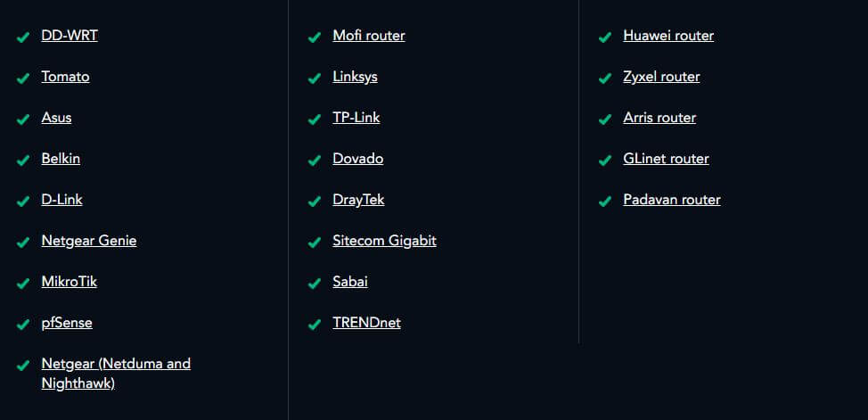The image size is (868, 420).
Task: Click the MikroTik link
Action: pyautogui.click(x=70, y=282)
